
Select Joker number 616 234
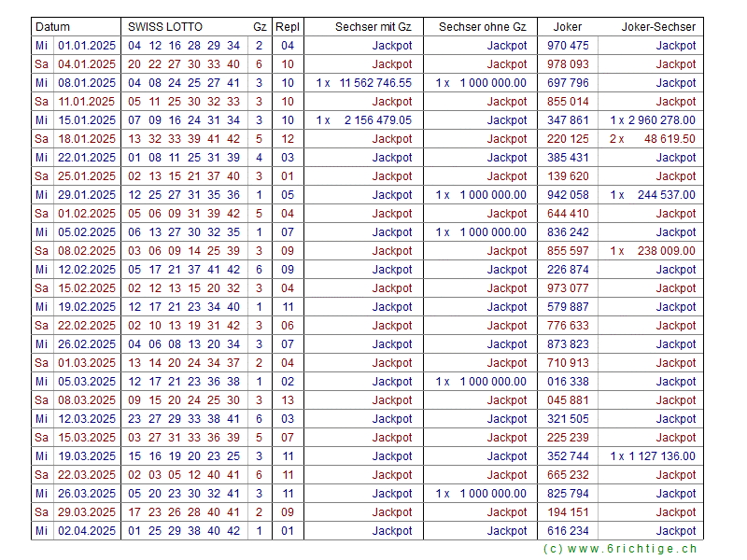tap(568, 531)
